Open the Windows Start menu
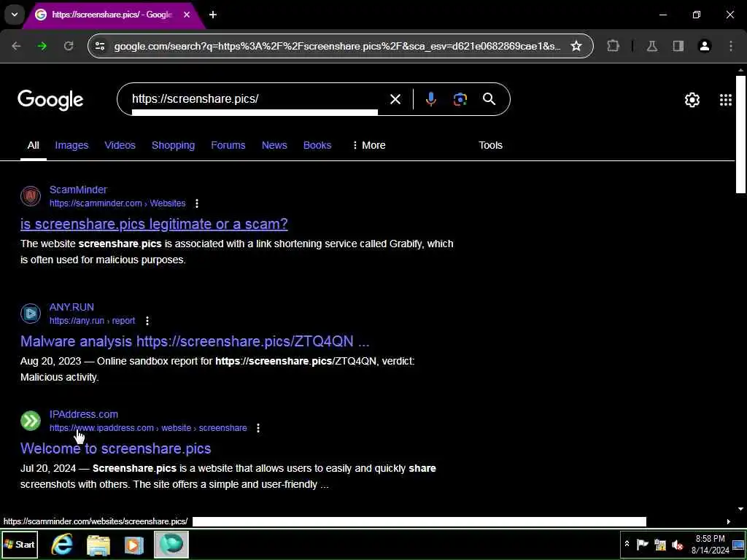The image size is (747, 560). 20,544
